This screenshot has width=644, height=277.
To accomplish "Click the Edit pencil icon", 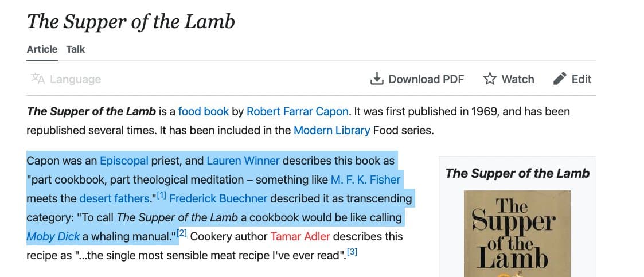I will coord(560,79).
